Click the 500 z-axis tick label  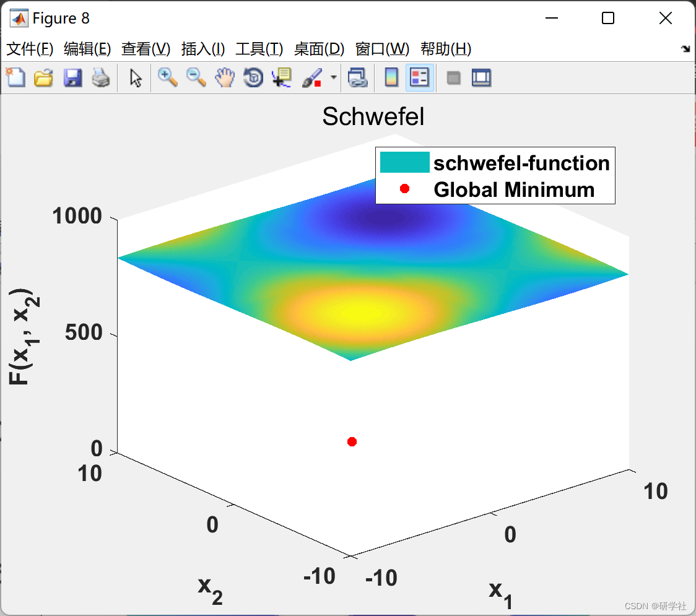click(84, 332)
